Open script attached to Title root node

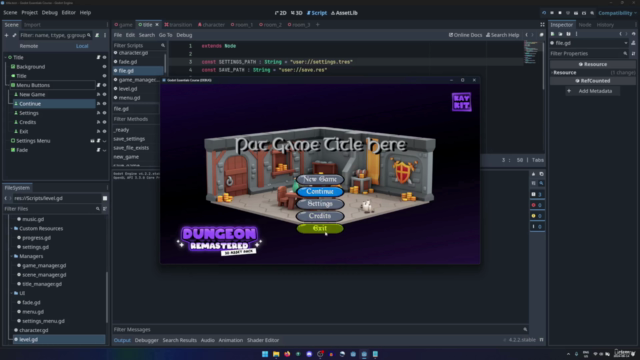coord(98,58)
